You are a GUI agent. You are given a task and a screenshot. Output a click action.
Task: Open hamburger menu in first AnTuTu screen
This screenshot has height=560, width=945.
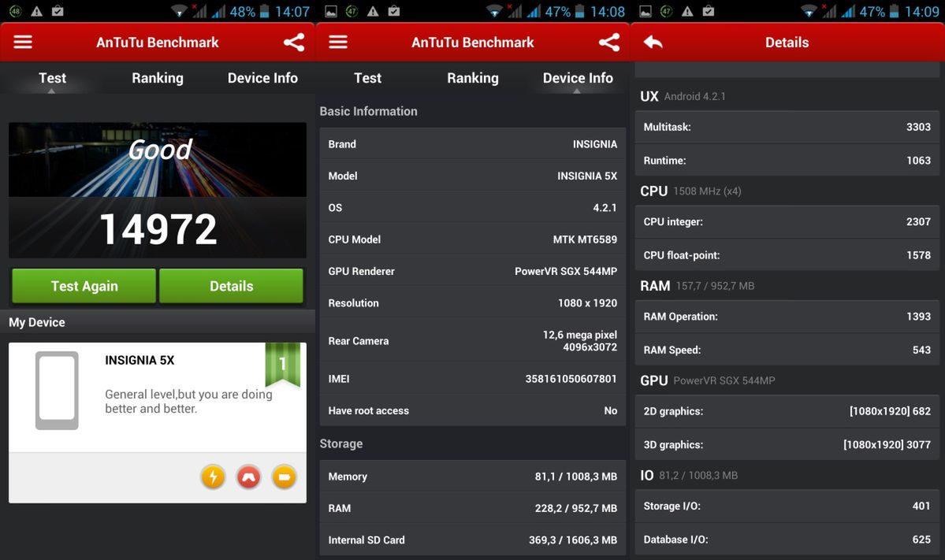[x=23, y=43]
